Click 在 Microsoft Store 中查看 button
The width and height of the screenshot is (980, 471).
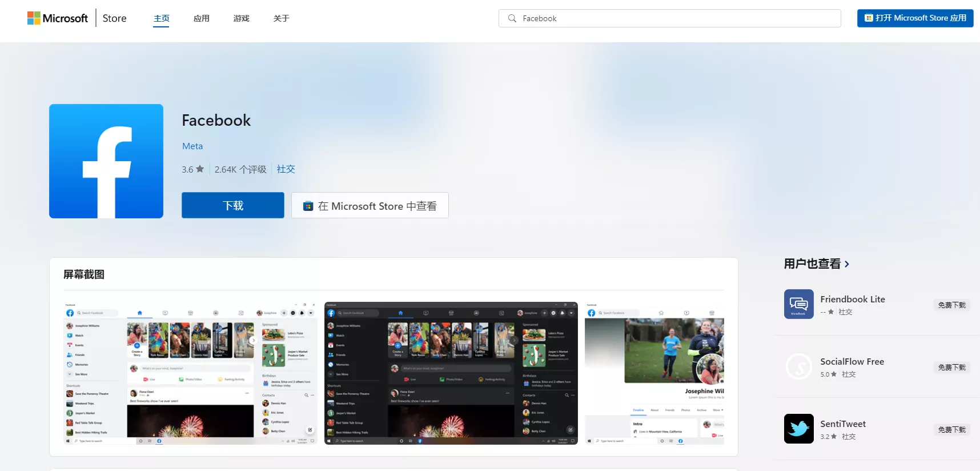pyautogui.click(x=370, y=205)
